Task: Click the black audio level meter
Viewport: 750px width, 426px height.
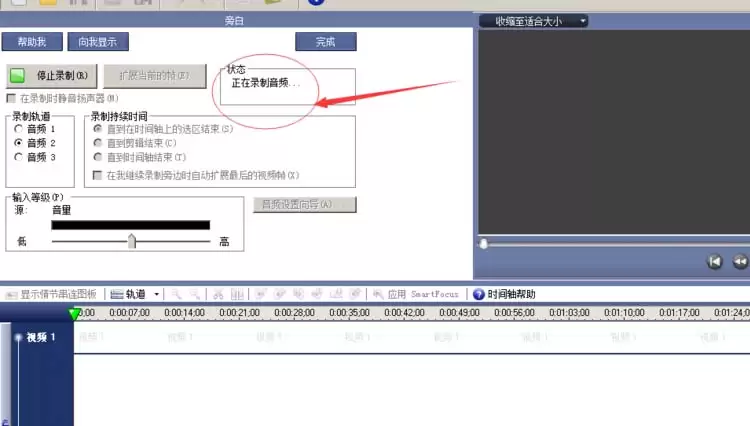Action: [x=131, y=225]
